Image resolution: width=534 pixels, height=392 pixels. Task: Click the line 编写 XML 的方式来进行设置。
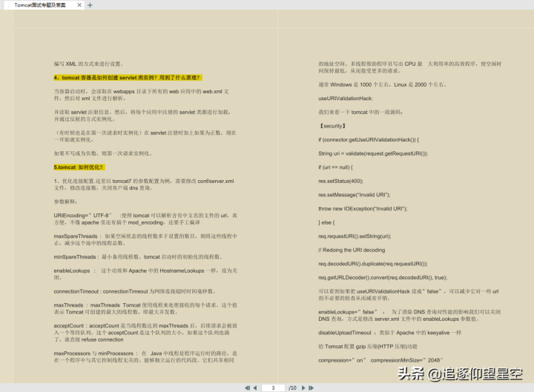[88, 64]
